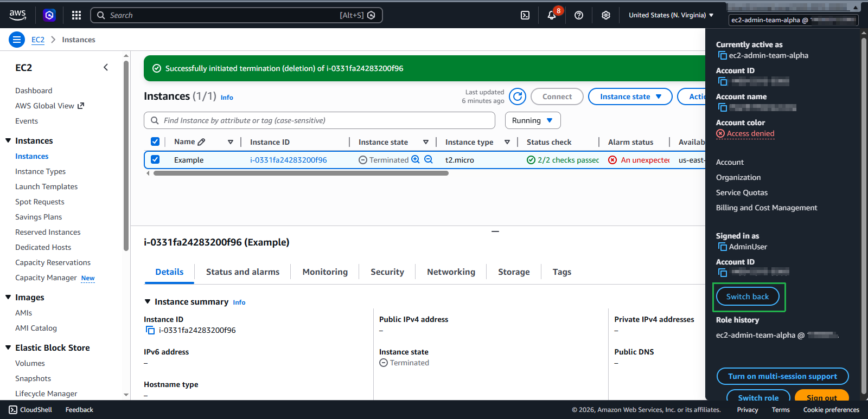Refresh the instances list
The width and height of the screenshot is (868, 419).
coord(518,96)
